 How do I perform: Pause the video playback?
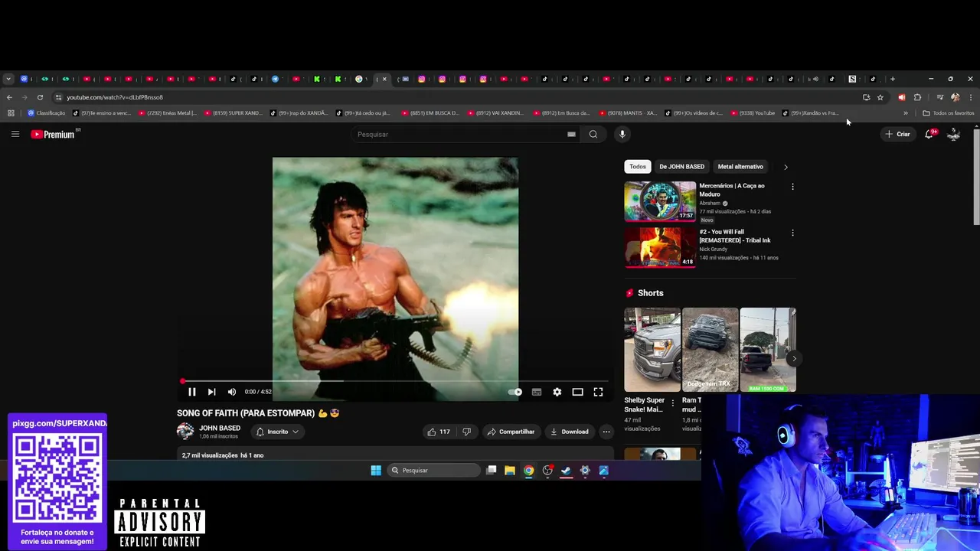[x=192, y=392]
